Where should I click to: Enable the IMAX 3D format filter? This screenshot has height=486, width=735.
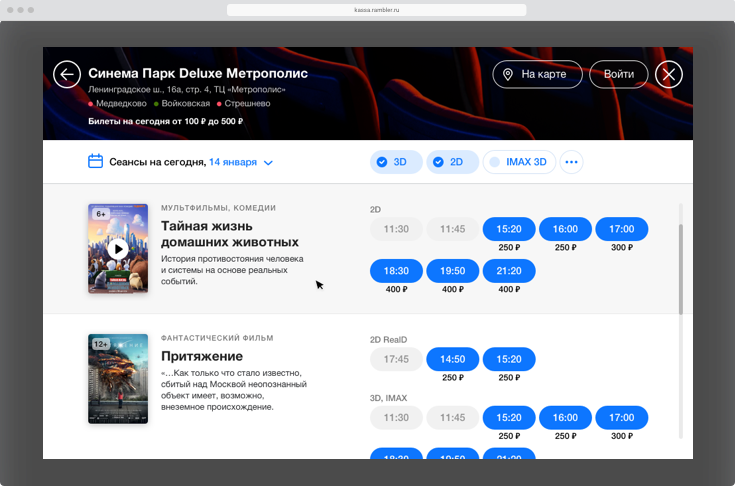[x=519, y=162]
